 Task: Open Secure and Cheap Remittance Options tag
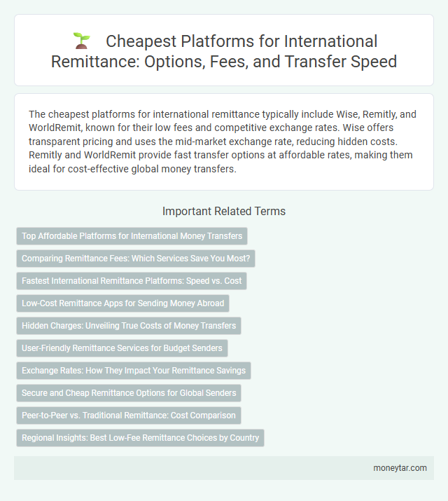(129, 392)
